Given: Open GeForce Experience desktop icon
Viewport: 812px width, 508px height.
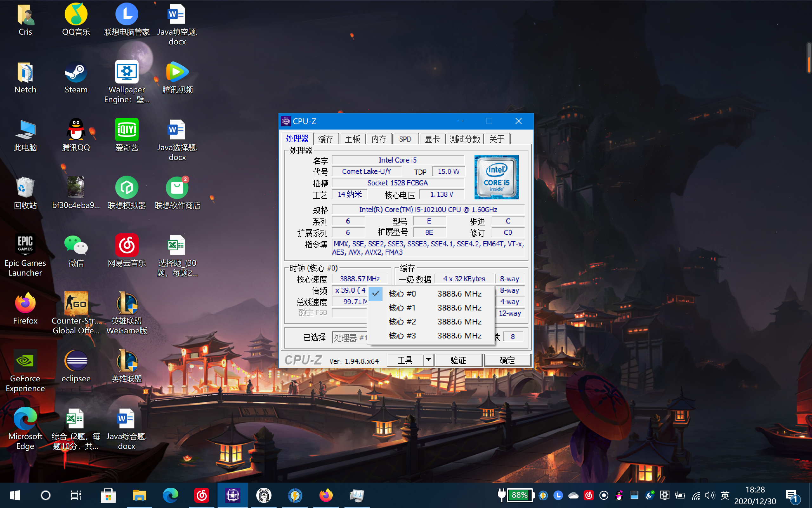Looking at the screenshot, I should (25, 361).
